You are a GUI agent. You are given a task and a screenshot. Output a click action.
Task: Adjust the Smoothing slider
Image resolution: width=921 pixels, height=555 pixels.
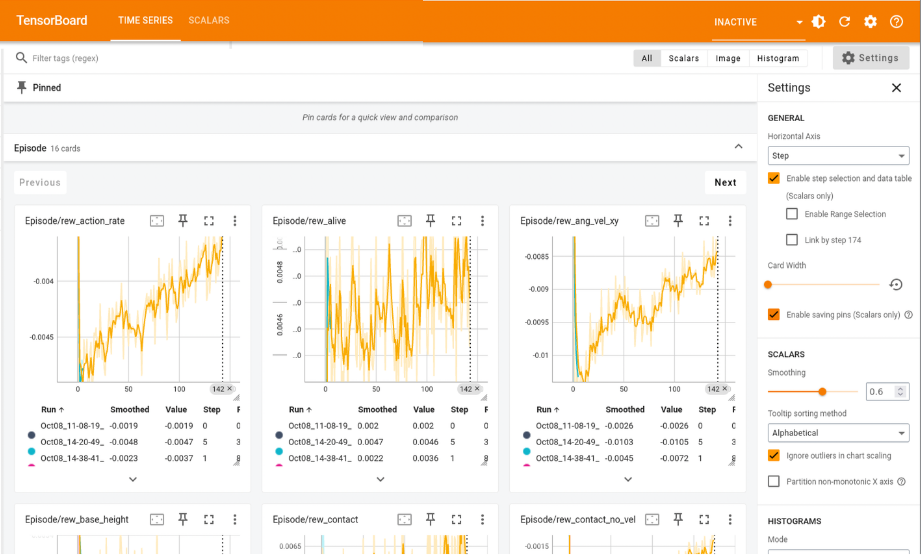coord(822,392)
